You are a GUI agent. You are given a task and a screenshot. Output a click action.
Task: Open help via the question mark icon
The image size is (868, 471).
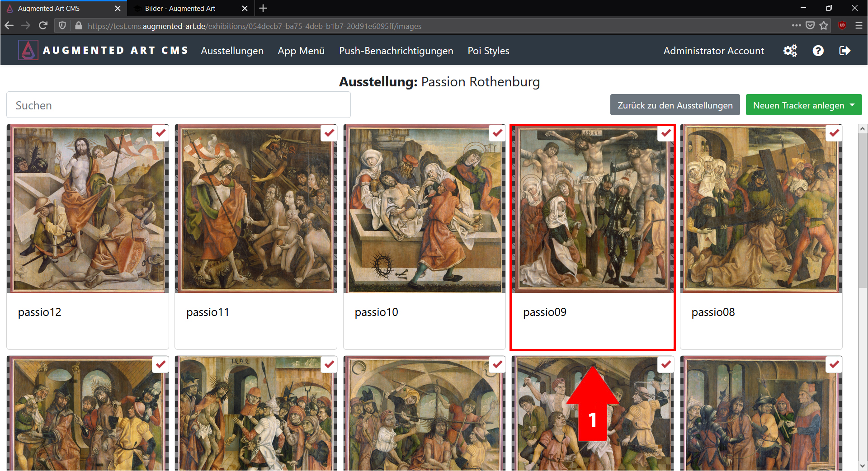click(818, 51)
